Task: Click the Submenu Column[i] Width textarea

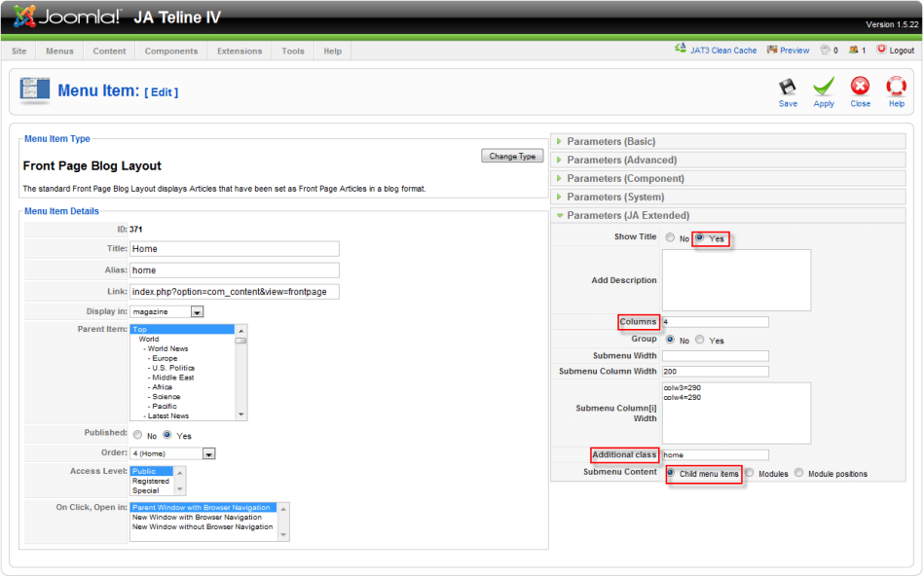Action: (736, 414)
